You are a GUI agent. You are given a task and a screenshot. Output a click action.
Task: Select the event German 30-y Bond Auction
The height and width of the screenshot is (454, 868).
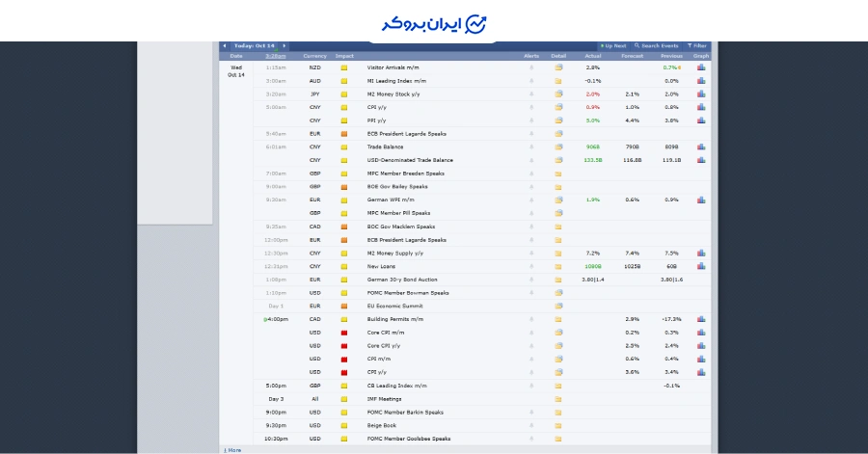(x=402, y=280)
